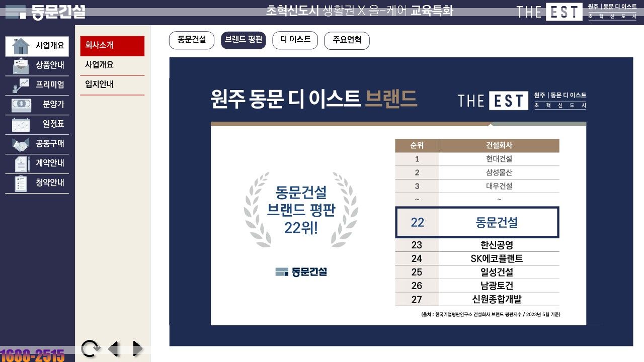Click the header slogan 초혁신도시 생활권 X 올-케어 교육특화
The height and width of the screenshot is (362, 644).
(359, 11)
